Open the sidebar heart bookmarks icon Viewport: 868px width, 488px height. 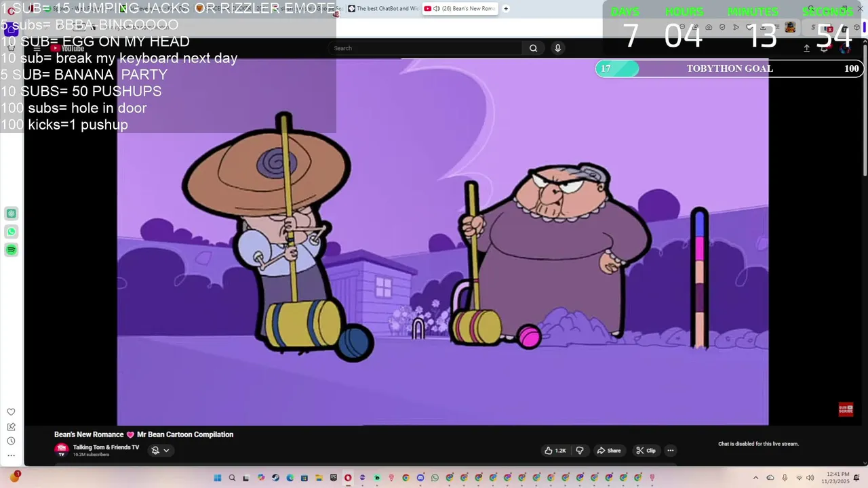coord(11,412)
